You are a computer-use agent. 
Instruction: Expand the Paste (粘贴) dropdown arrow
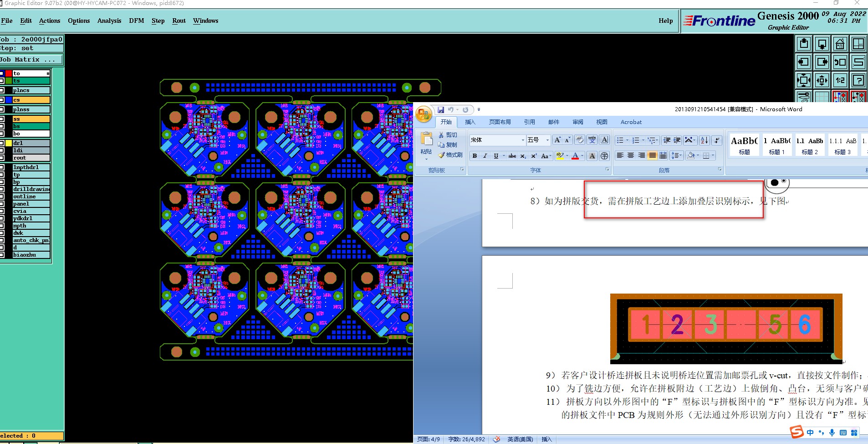click(426, 159)
